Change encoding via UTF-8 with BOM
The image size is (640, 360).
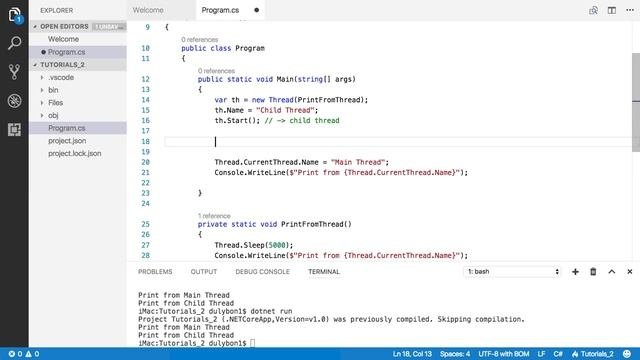(504, 354)
